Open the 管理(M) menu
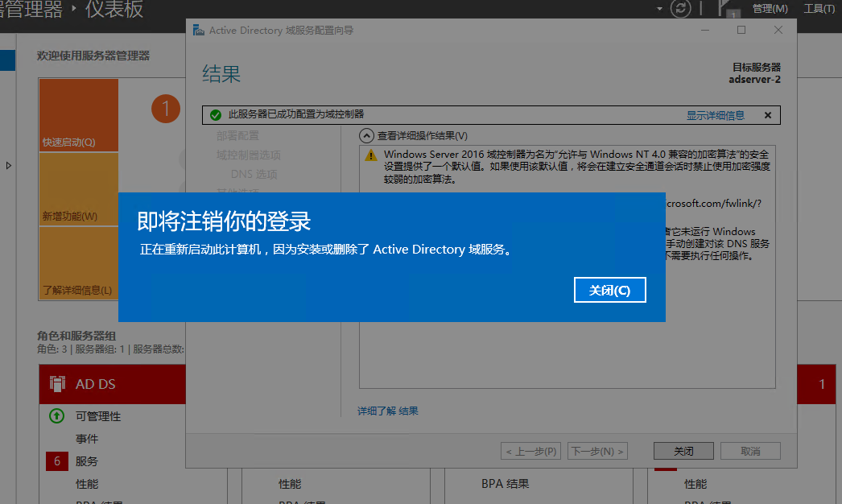Image resolution: width=842 pixels, height=504 pixels. (x=770, y=9)
